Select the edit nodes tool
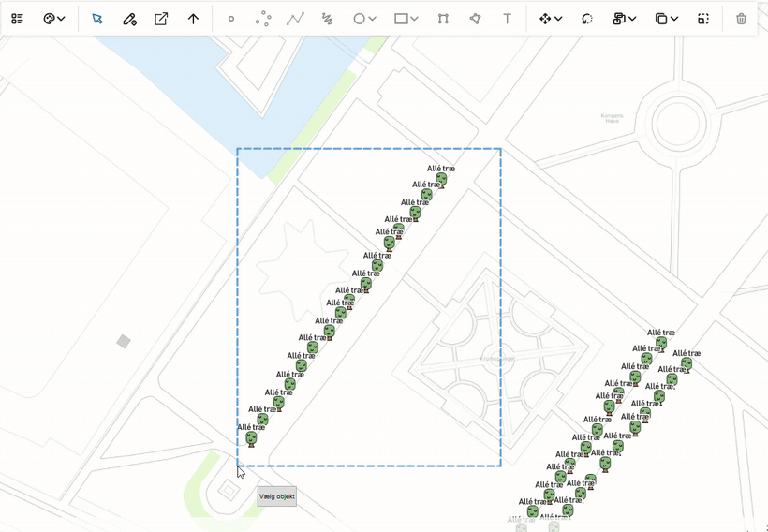The image size is (768, 532). tap(443, 19)
